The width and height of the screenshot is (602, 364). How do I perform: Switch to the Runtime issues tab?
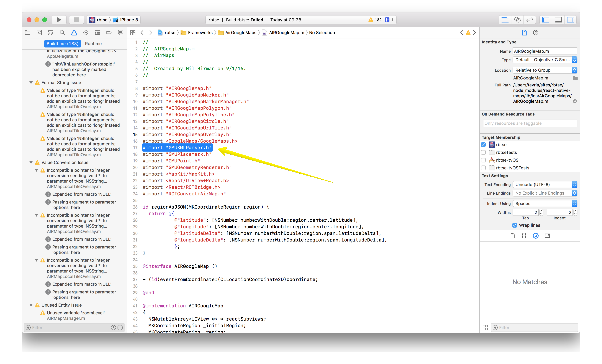click(x=93, y=44)
